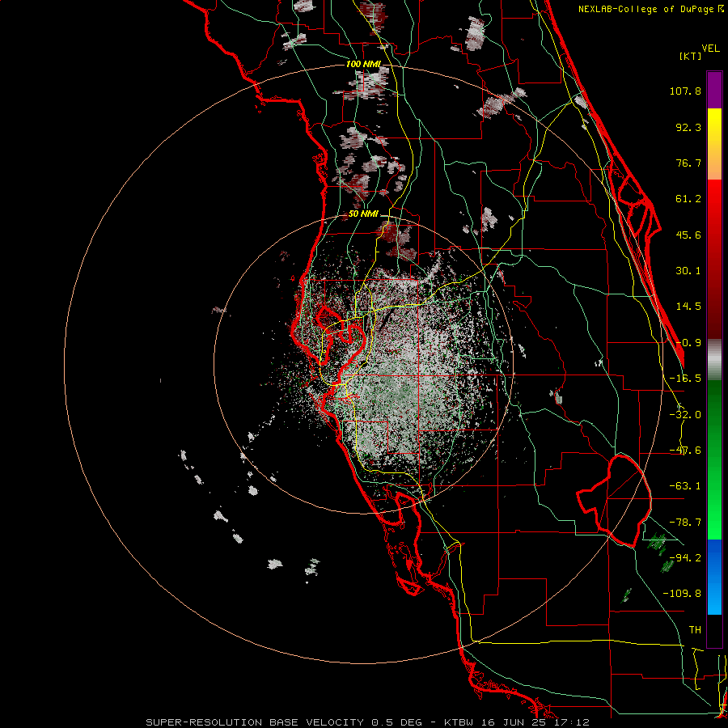Click the -94.2 velocity scale value
The height and width of the screenshot is (728, 728).
(x=685, y=558)
